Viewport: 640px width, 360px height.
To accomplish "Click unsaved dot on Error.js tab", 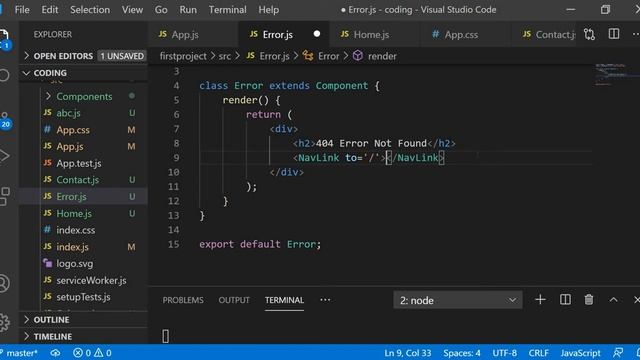I will pos(317,34).
